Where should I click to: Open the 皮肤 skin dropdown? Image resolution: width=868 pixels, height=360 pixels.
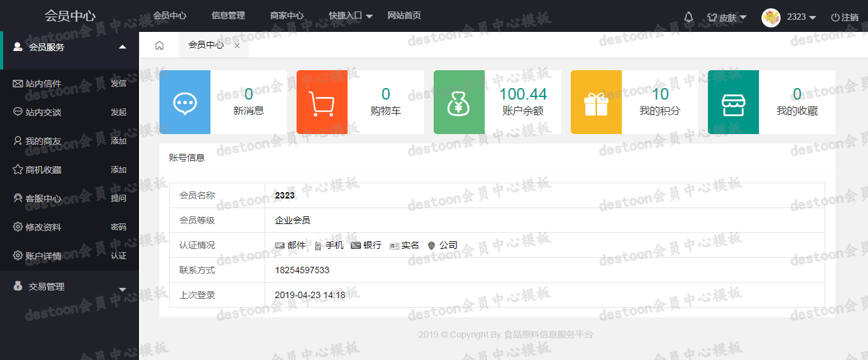pyautogui.click(x=727, y=17)
